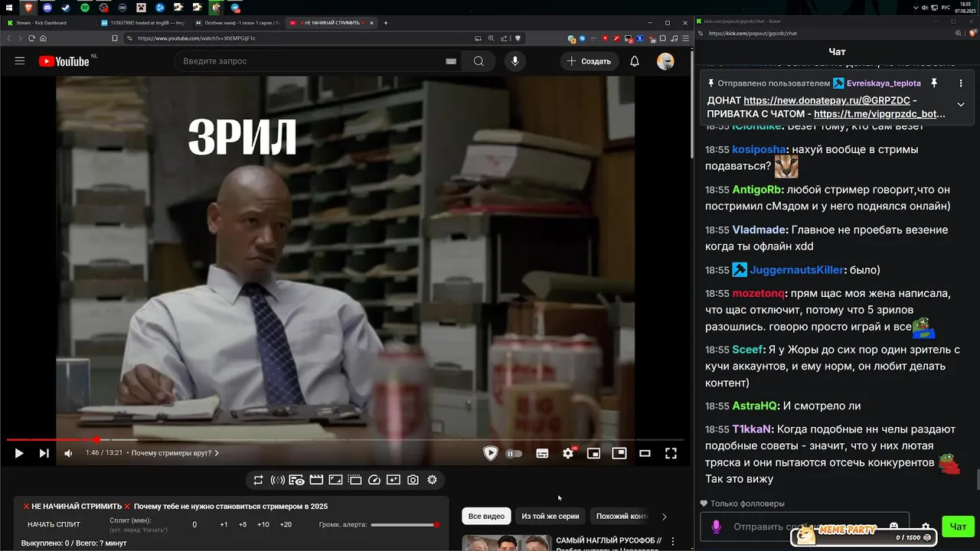Toggle theater mode in player
Image resolution: width=980 pixels, height=551 pixels.
(x=645, y=453)
